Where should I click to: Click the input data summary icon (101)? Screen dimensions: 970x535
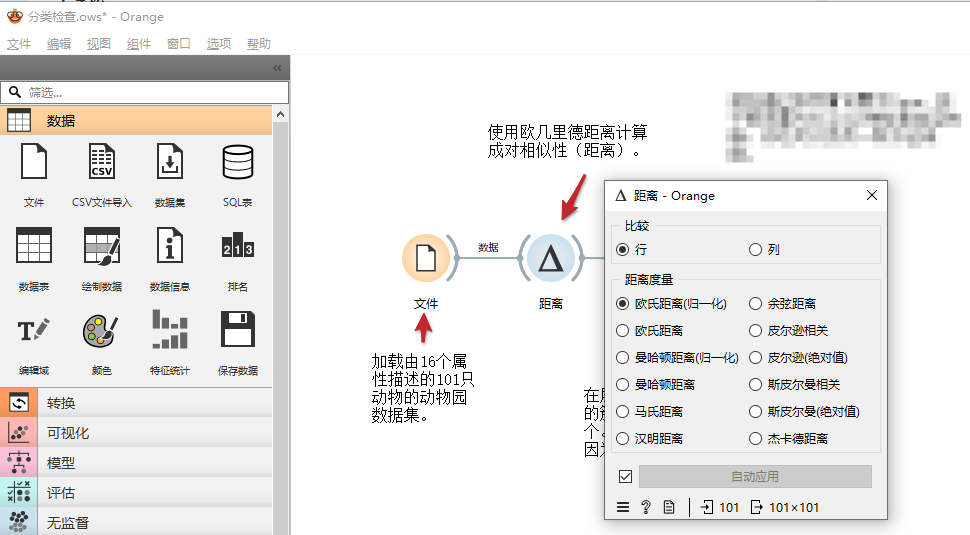[706, 507]
